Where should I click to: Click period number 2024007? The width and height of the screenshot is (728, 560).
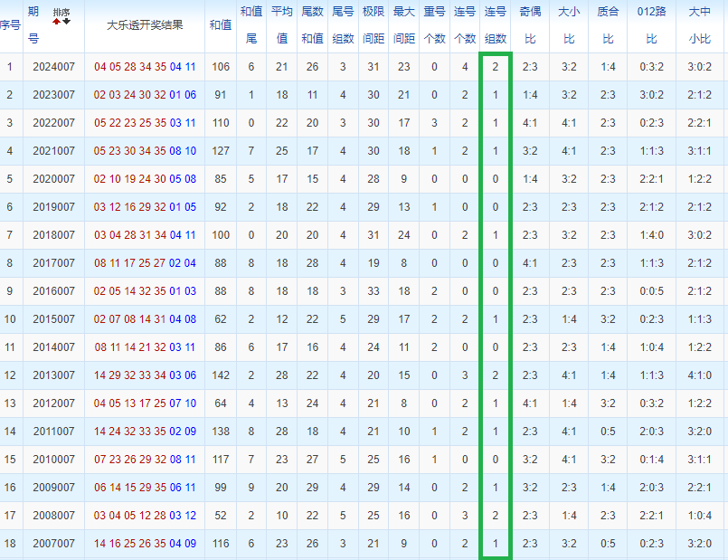click(53, 67)
